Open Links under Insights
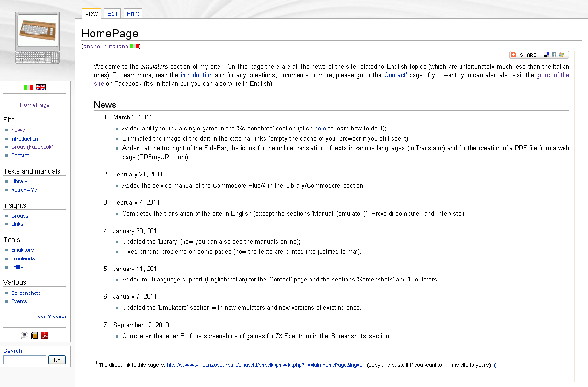The width and height of the screenshot is (588, 387). pyautogui.click(x=17, y=224)
